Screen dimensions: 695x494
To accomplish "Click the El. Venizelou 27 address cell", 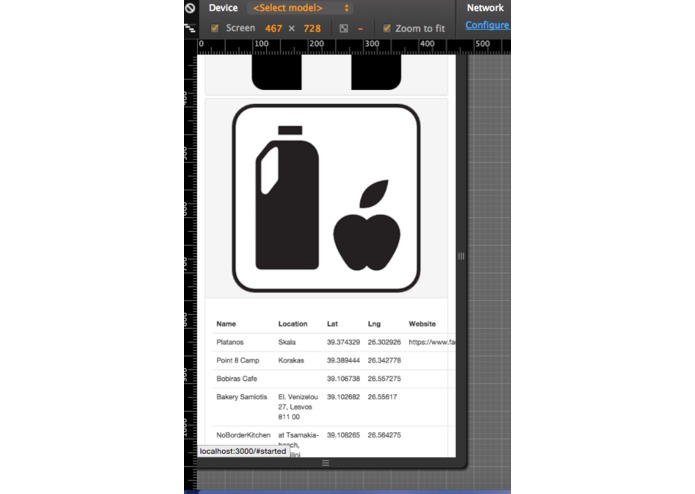I will [x=298, y=407].
